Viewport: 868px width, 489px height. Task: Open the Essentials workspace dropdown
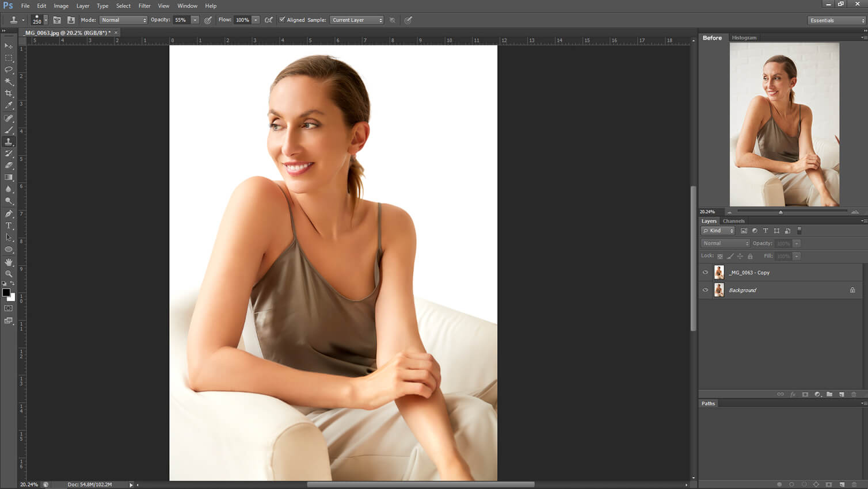[837, 20]
